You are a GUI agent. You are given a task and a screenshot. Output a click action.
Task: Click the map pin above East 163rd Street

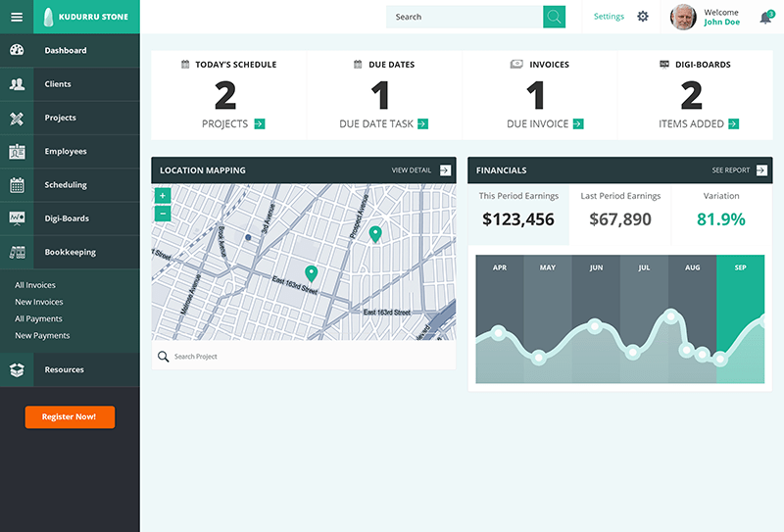(x=312, y=273)
